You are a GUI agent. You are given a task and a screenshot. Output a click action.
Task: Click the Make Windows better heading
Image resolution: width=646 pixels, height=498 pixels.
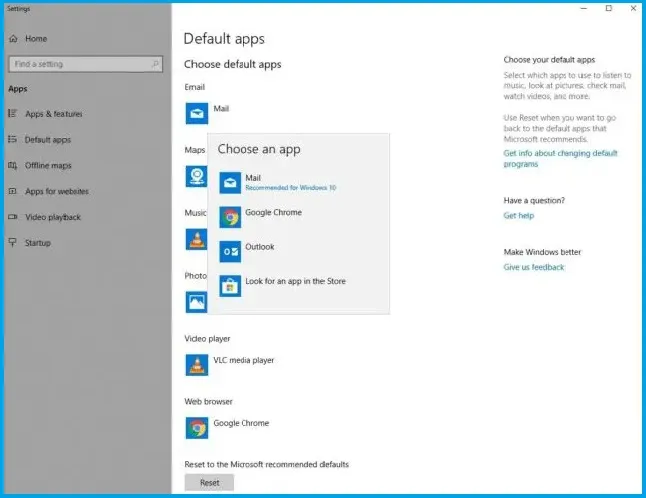[542, 252]
